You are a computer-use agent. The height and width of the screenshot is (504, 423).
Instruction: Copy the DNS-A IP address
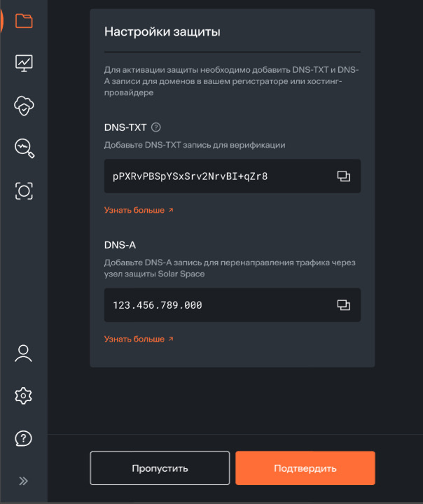(343, 305)
